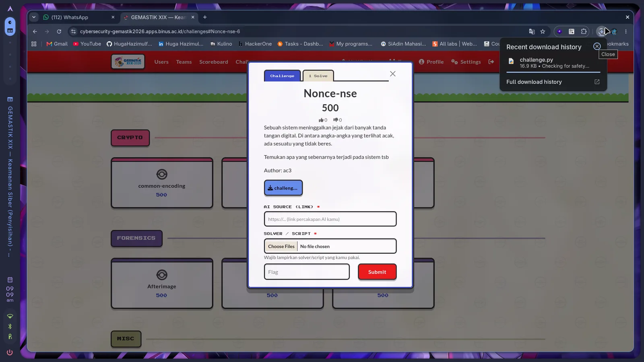Open a new browser tab
The image size is (644, 362).
205,17
